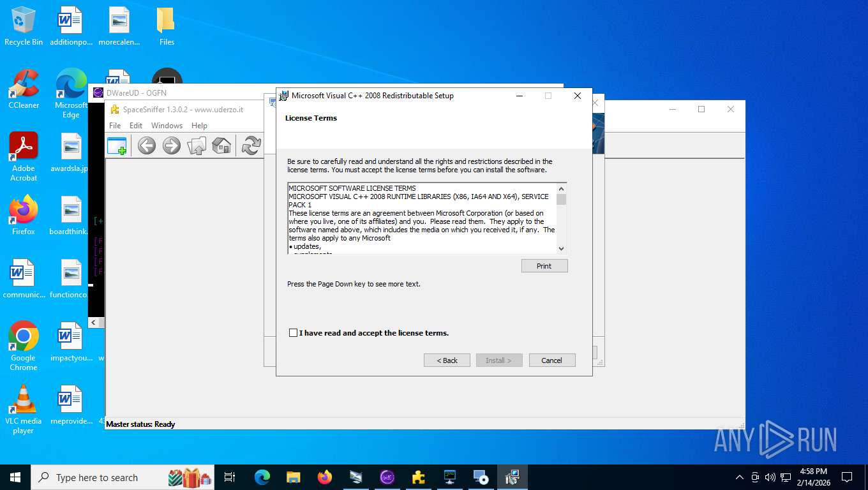Click the taskbar search box

coord(124,477)
